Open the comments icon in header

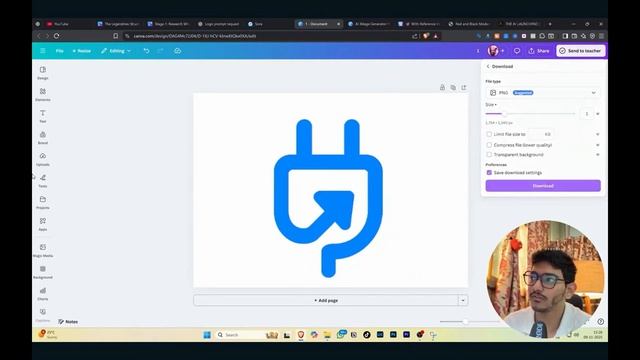[x=517, y=51]
